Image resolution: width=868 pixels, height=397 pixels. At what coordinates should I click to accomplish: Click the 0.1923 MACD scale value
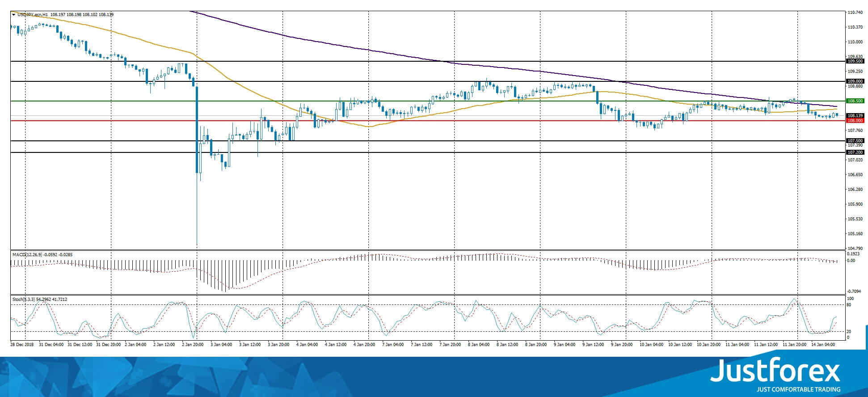(853, 254)
